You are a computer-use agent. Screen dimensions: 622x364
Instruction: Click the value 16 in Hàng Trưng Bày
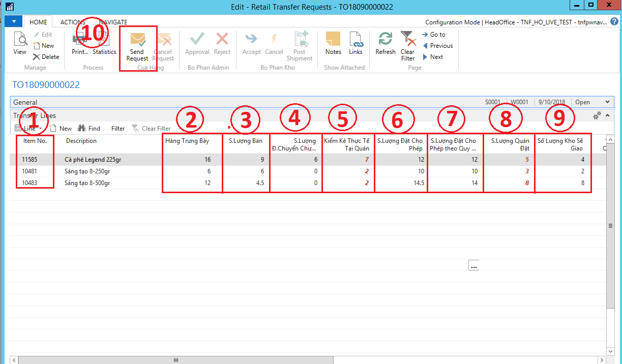(x=207, y=159)
